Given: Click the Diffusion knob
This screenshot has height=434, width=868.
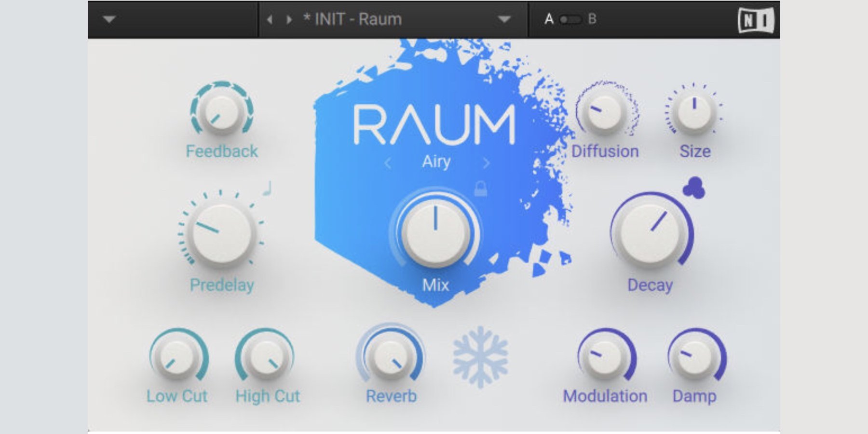Looking at the screenshot, I should coord(605,112).
